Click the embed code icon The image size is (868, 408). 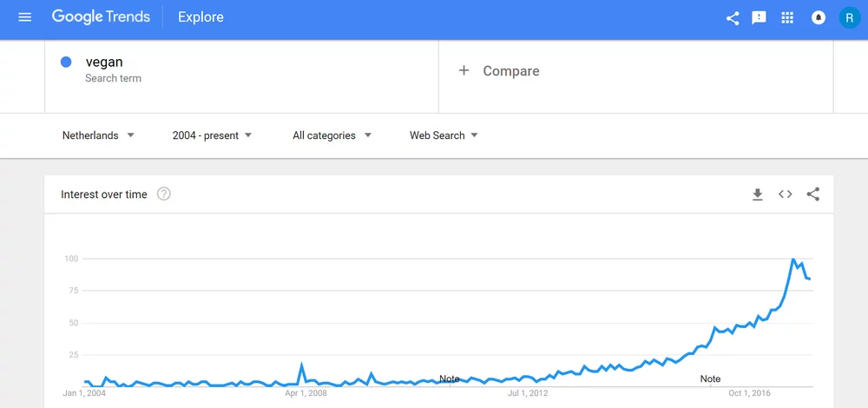pos(786,194)
